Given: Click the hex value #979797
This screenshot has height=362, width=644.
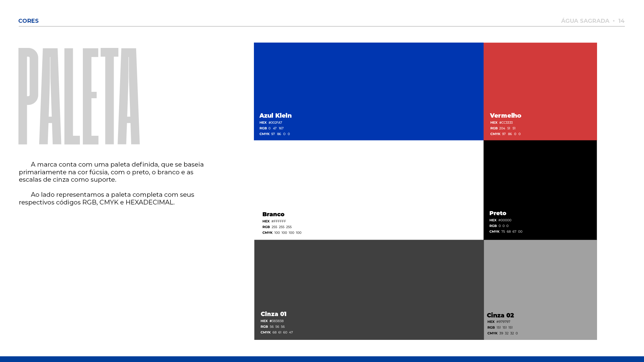Looking at the screenshot, I should (x=503, y=322).
